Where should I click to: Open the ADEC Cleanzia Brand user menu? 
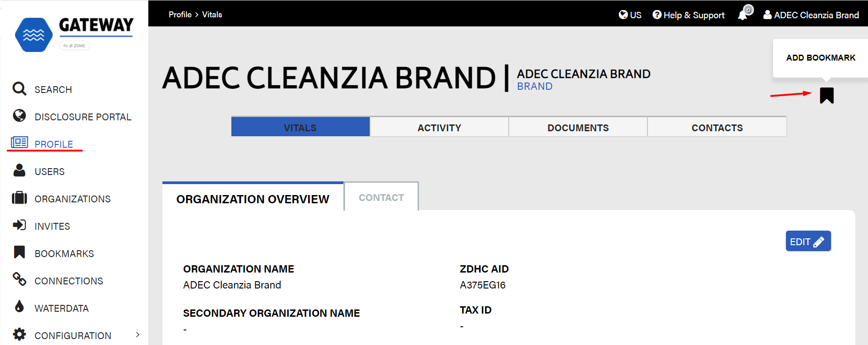811,15
